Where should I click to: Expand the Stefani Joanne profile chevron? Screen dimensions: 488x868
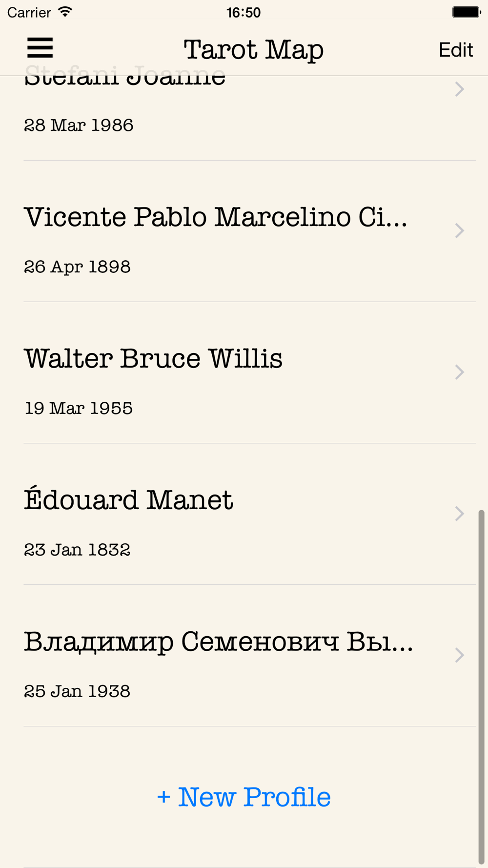click(459, 89)
